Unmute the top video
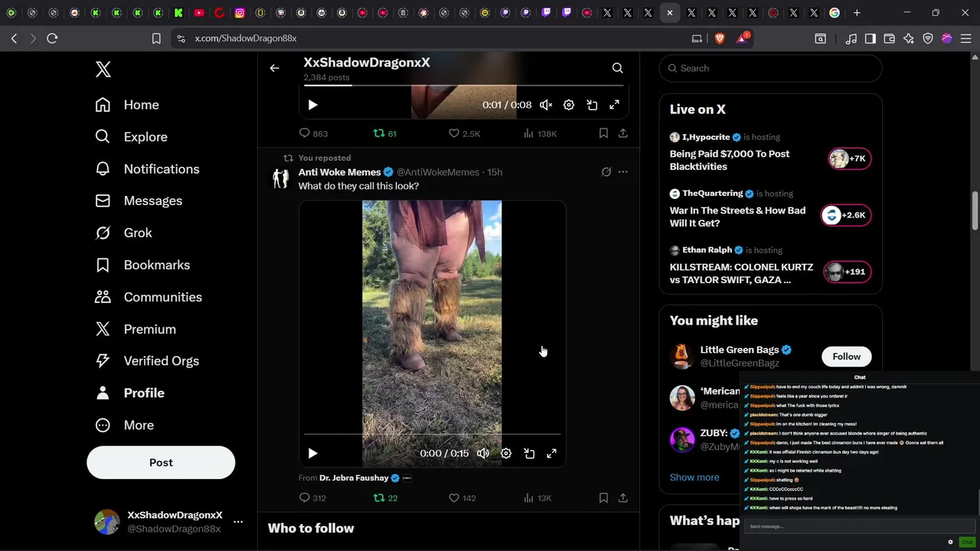The image size is (980, 551). 546,105
